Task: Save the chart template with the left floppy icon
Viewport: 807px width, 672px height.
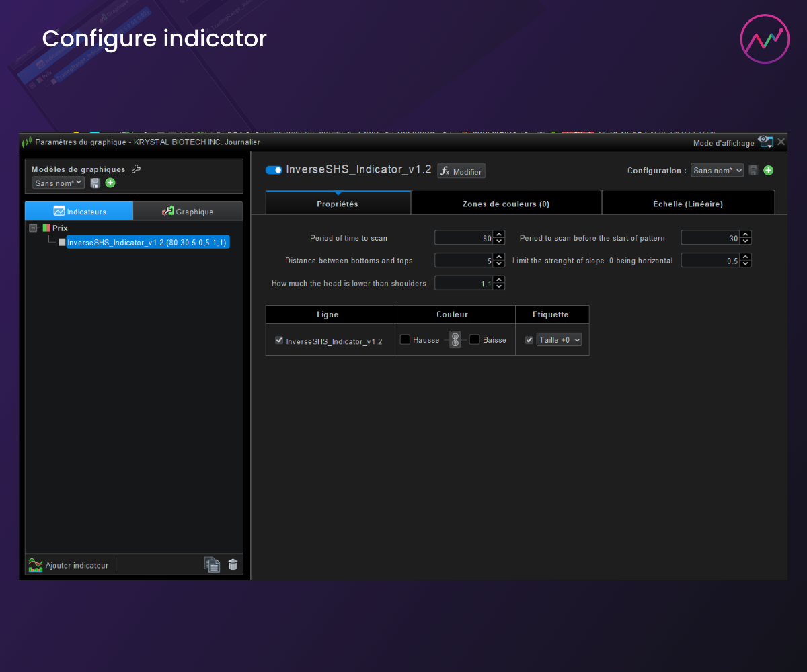Action: [x=95, y=183]
